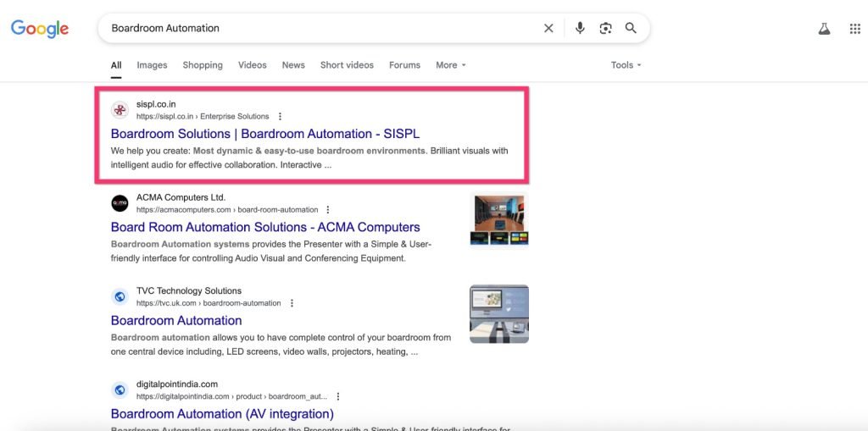Screen dimensions: 868x431
Task: Open more options for digitalpointindia result
Action: (x=337, y=396)
